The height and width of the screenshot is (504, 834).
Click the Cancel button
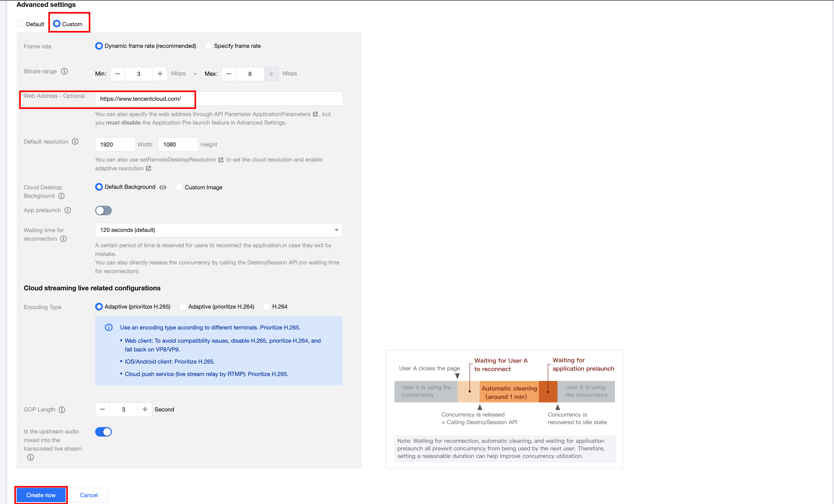pyautogui.click(x=89, y=495)
